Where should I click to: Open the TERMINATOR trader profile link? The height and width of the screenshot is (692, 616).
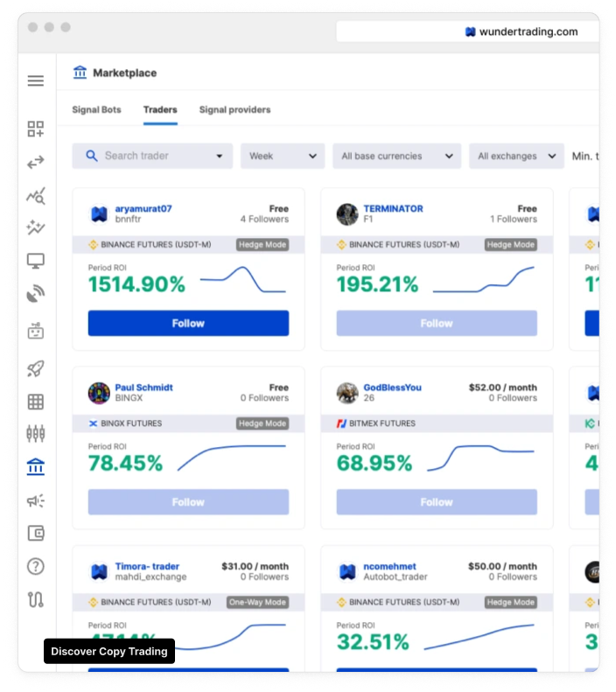click(x=393, y=208)
